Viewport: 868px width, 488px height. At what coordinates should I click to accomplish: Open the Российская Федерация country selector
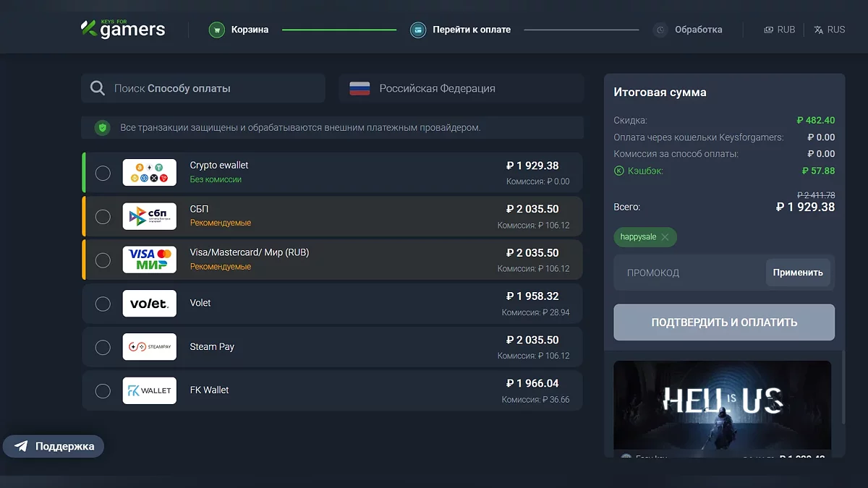coord(461,88)
